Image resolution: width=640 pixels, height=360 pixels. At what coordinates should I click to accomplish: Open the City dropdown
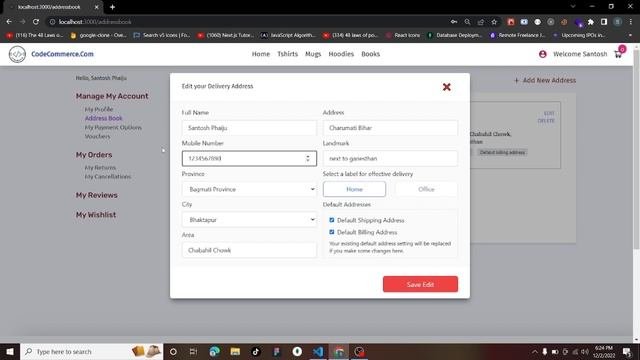[249, 220]
